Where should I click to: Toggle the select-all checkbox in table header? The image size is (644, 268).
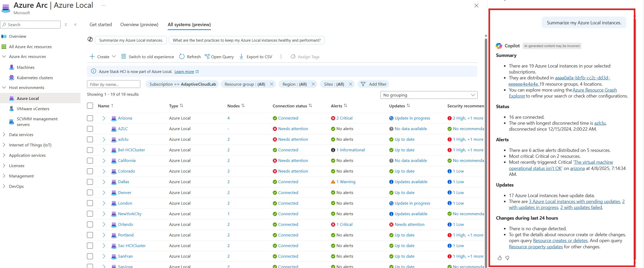(x=90, y=106)
